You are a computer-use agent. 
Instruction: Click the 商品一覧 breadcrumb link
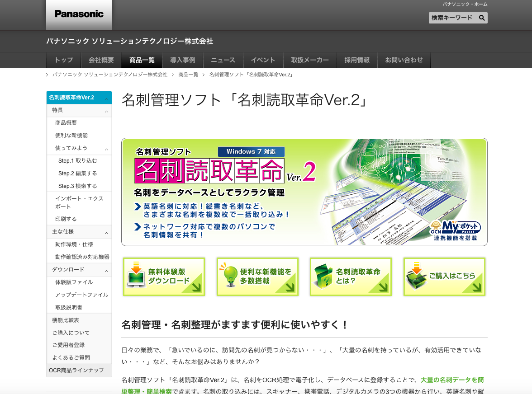(x=188, y=75)
